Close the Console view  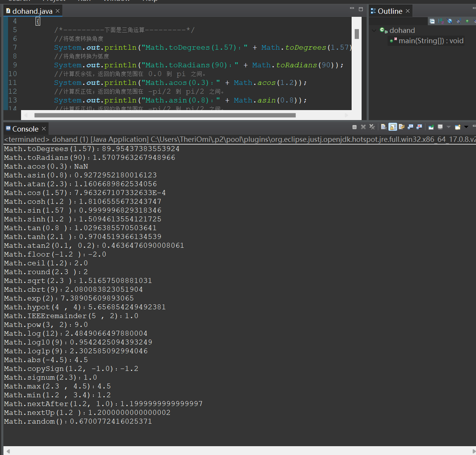click(44, 129)
